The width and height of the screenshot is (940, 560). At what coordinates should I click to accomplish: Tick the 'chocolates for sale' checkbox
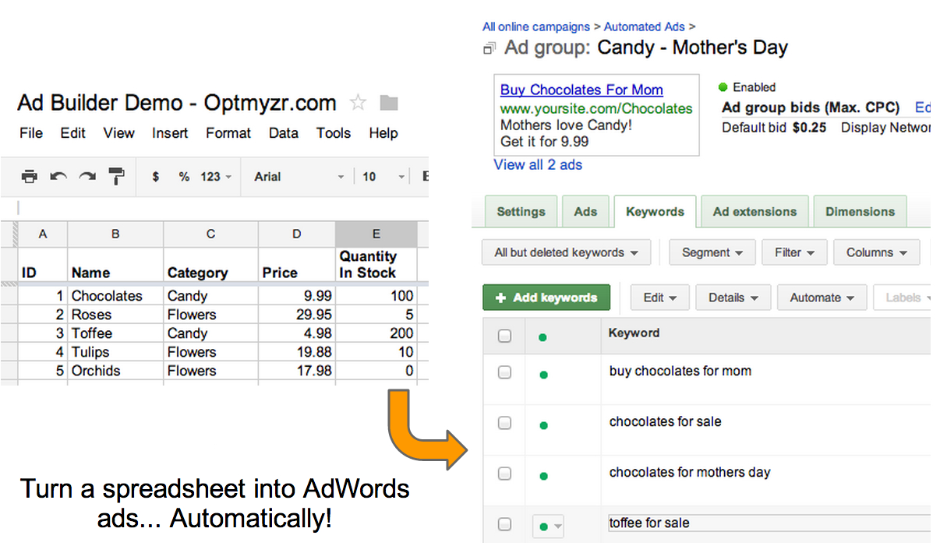point(504,423)
